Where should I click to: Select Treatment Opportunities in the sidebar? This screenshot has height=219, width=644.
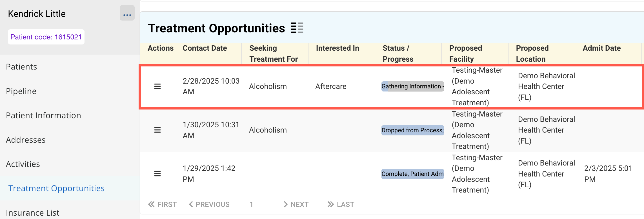[x=56, y=188]
